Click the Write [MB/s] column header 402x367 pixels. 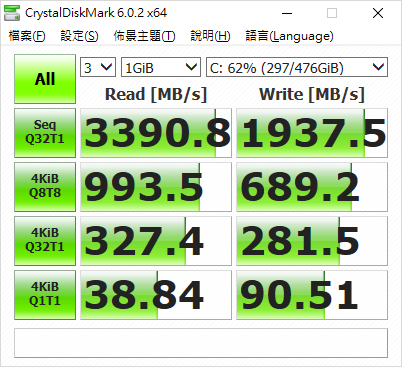coord(312,94)
